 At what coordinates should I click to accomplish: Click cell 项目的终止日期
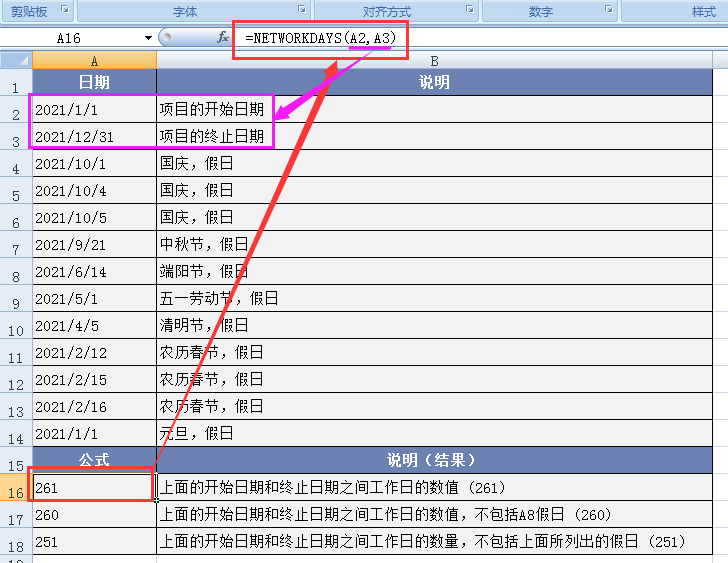(x=434, y=136)
